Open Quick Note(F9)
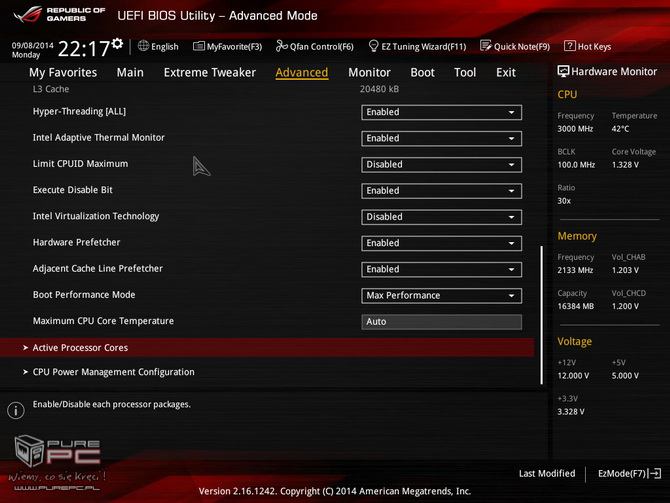The image size is (670, 503). click(x=515, y=46)
